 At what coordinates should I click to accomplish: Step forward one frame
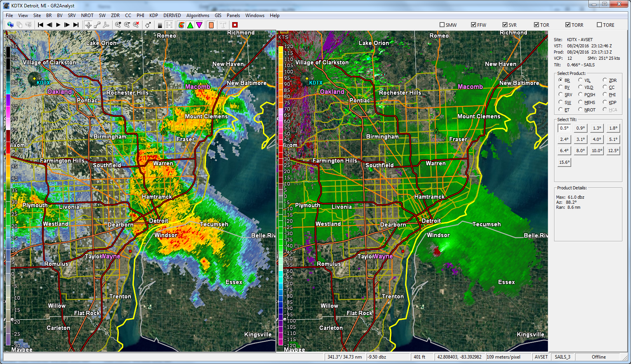[x=67, y=25]
